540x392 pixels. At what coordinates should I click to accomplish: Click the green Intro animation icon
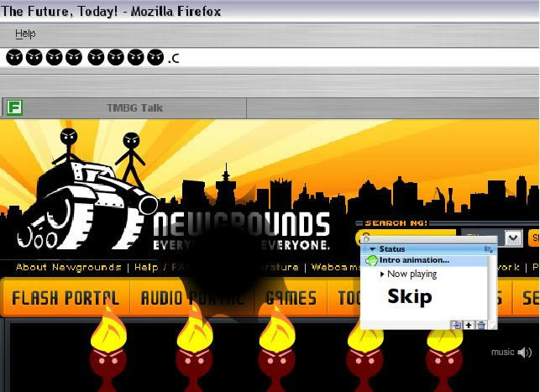372,261
